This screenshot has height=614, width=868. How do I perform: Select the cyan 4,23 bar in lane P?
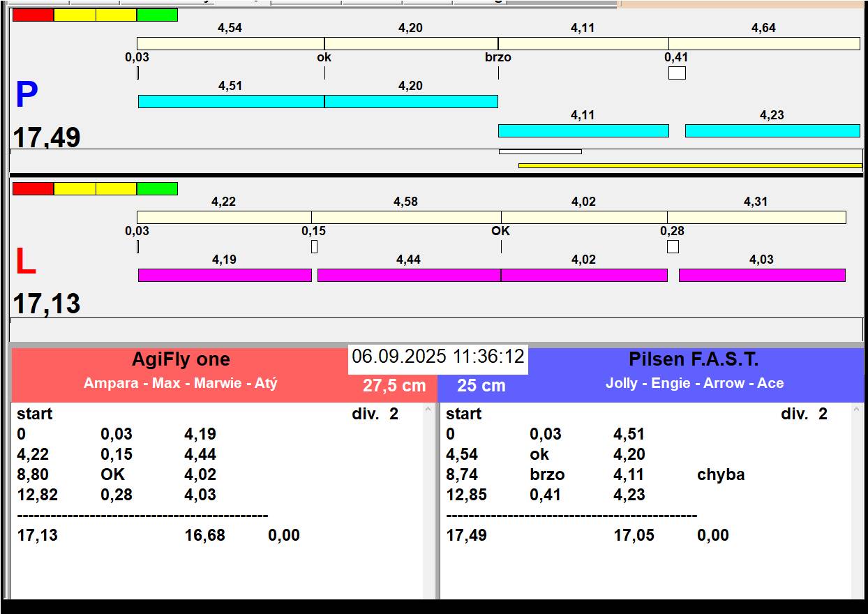772,130
